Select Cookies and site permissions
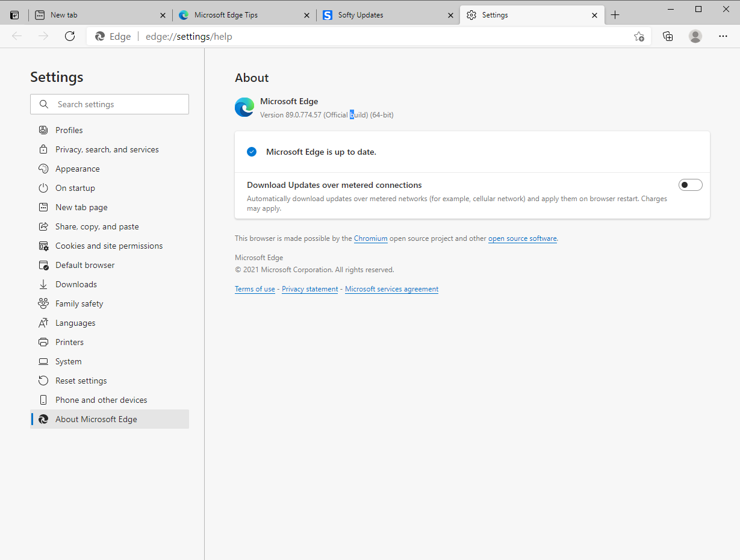Screen dimensions: 740x560 point(110,246)
